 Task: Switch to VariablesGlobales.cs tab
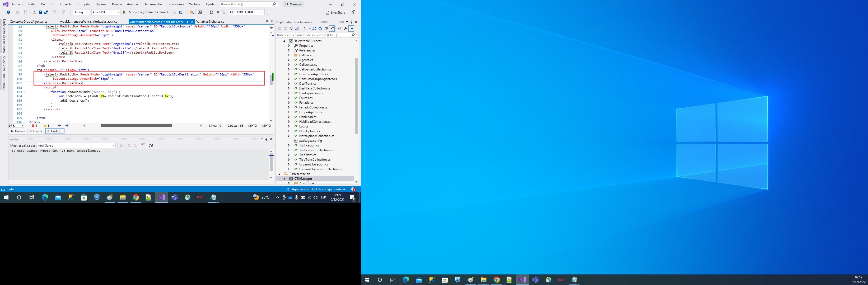pyautogui.click(x=210, y=22)
